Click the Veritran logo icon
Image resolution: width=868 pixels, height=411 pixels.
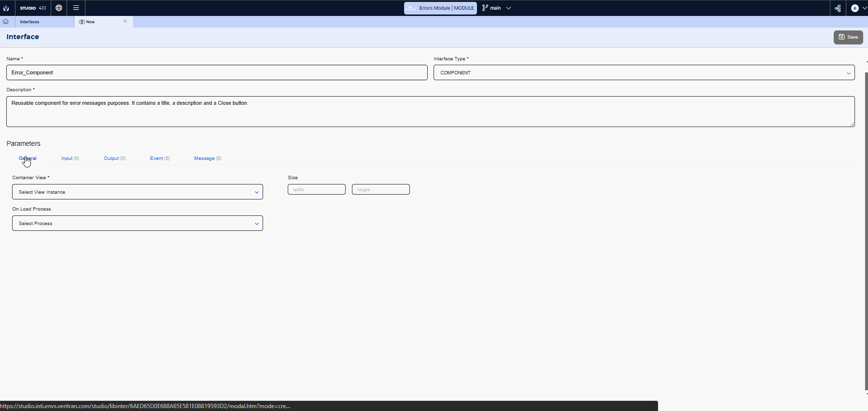pos(6,8)
